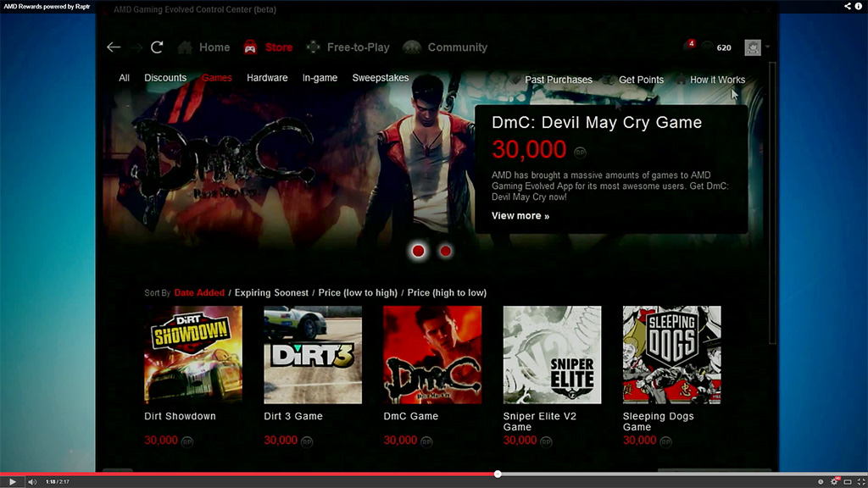Sort by Price (high to low)
This screenshot has height=488, width=868.
point(447,292)
